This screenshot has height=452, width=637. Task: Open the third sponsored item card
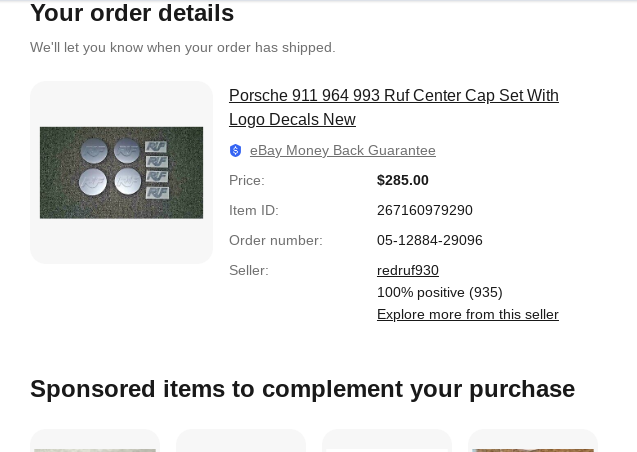tap(387, 441)
